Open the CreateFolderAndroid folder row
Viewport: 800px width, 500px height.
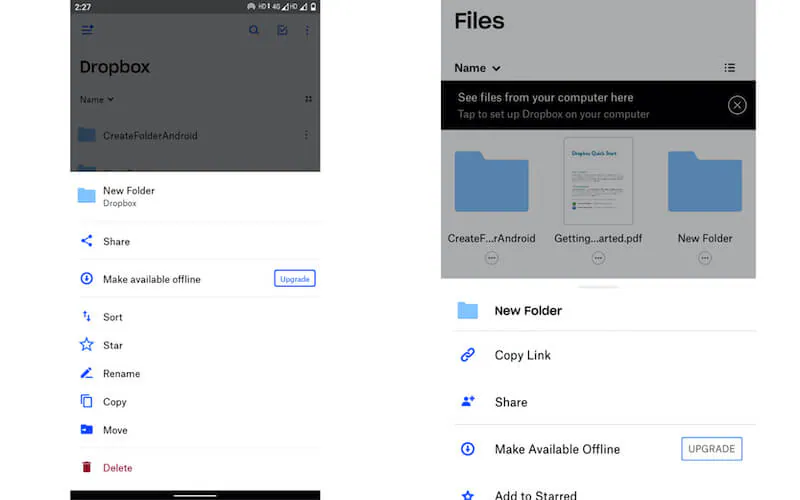point(195,135)
